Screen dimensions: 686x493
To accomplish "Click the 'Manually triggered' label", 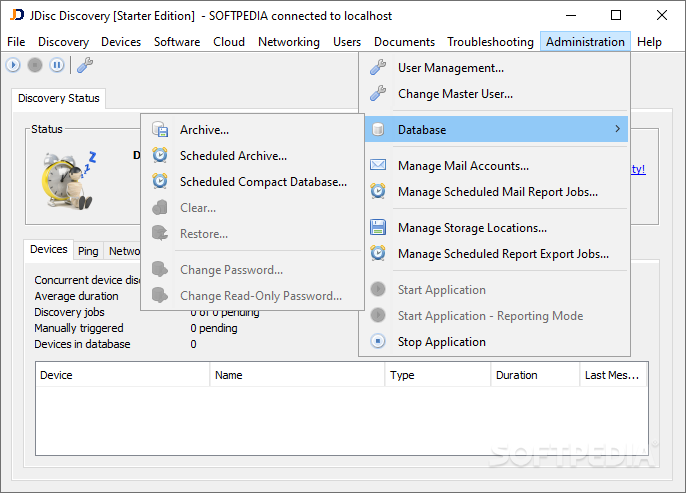I will point(79,328).
